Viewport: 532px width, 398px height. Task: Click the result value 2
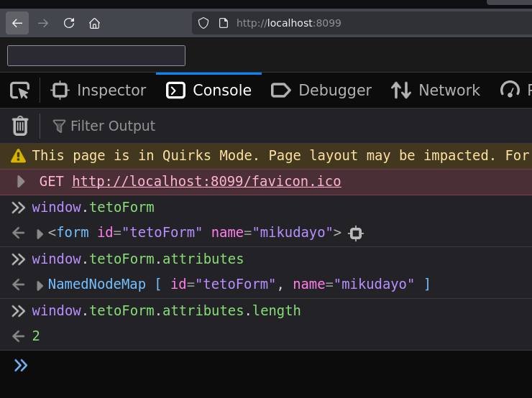(36, 336)
